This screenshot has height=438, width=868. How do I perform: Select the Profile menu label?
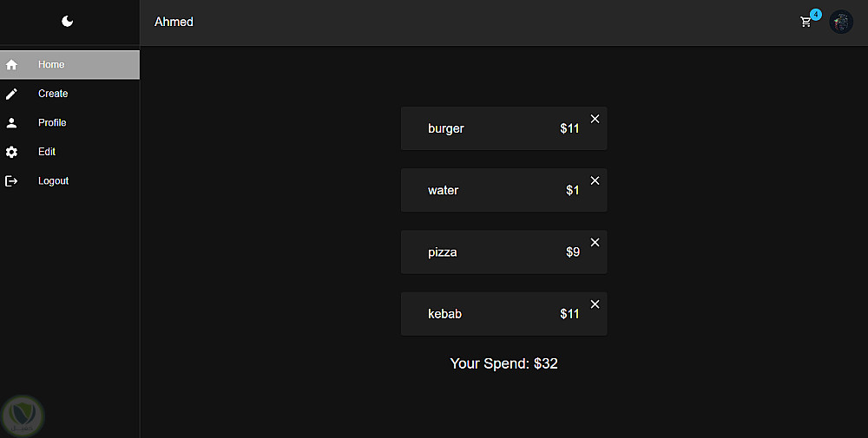[x=52, y=123]
